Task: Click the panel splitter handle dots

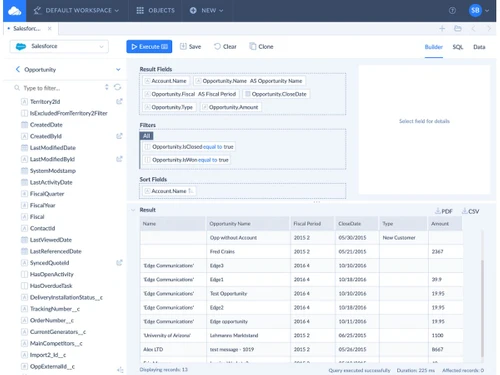Action: click(317, 202)
